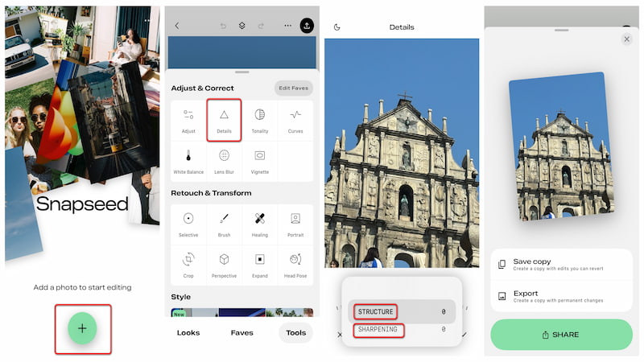The width and height of the screenshot is (644, 362).
Task: Open the Tonality tool
Action: pos(259,121)
